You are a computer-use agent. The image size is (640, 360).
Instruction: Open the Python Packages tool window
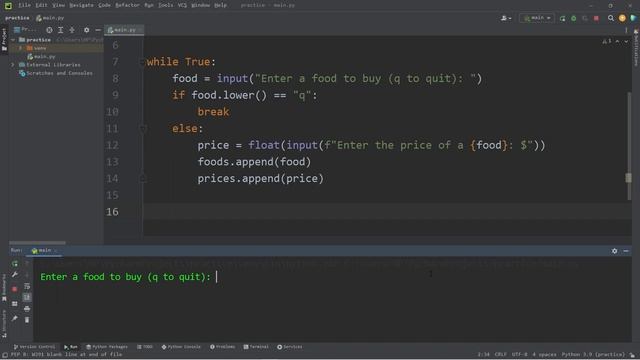pyautogui.click(x=107, y=347)
